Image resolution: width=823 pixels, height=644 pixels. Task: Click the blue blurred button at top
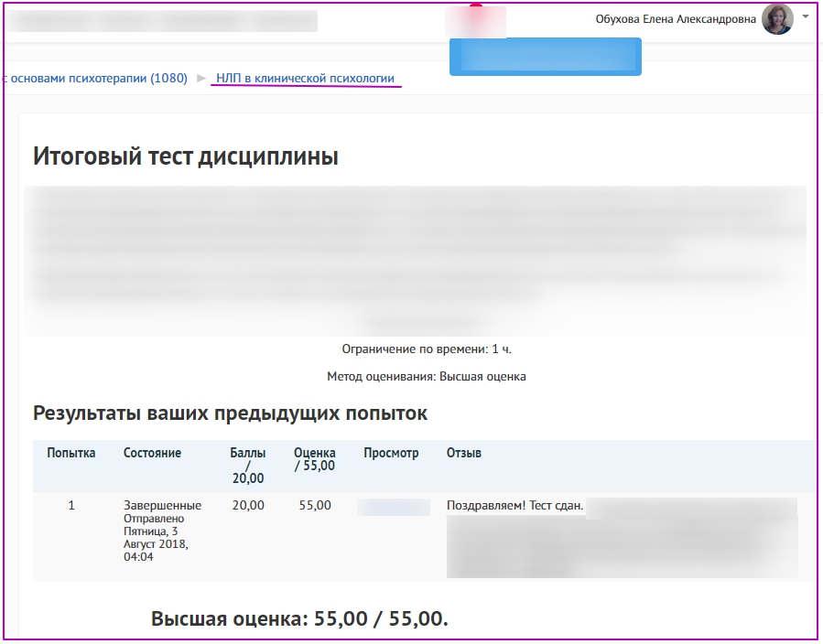tap(545, 57)
